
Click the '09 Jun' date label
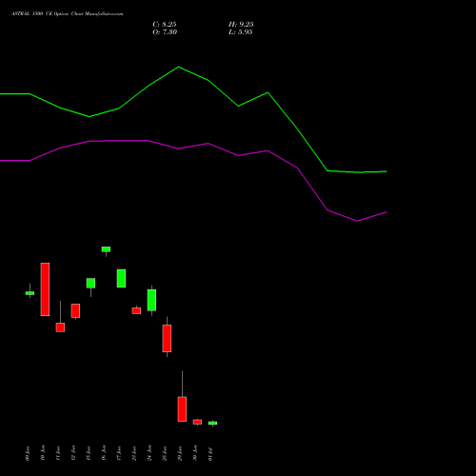tap(28, 453)
